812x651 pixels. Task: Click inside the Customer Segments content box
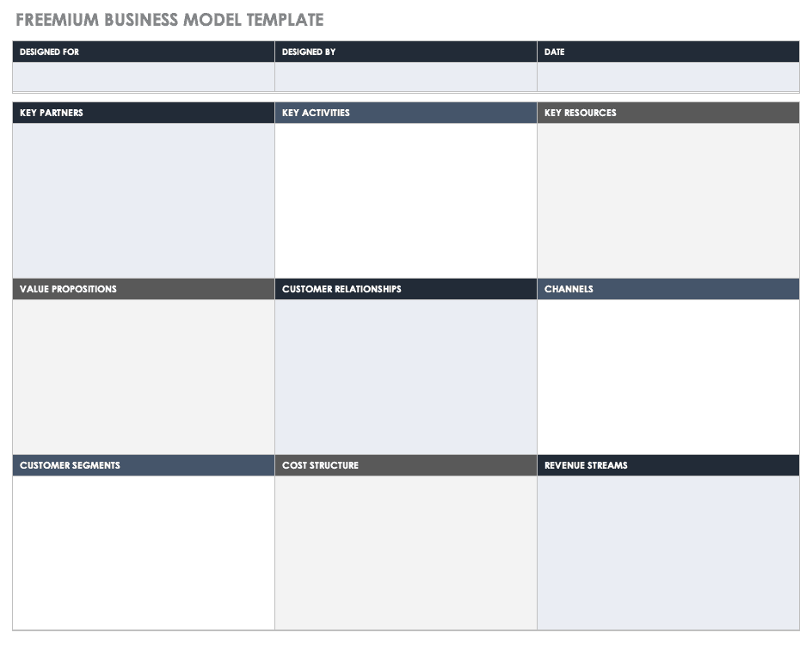[x=144, y=552]
